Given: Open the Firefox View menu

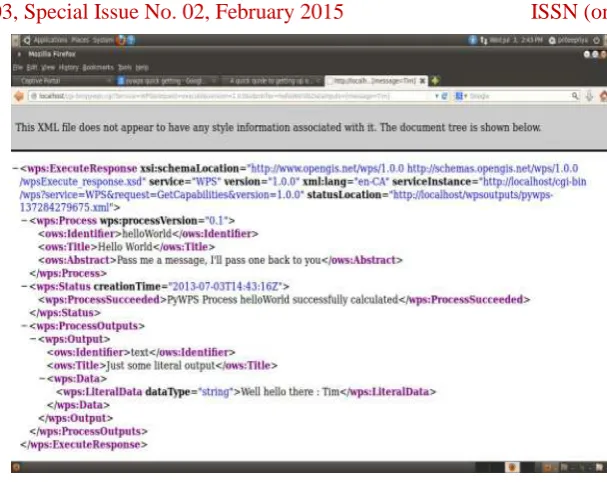Looking at the screenshot, I should [x=48, y=67].
